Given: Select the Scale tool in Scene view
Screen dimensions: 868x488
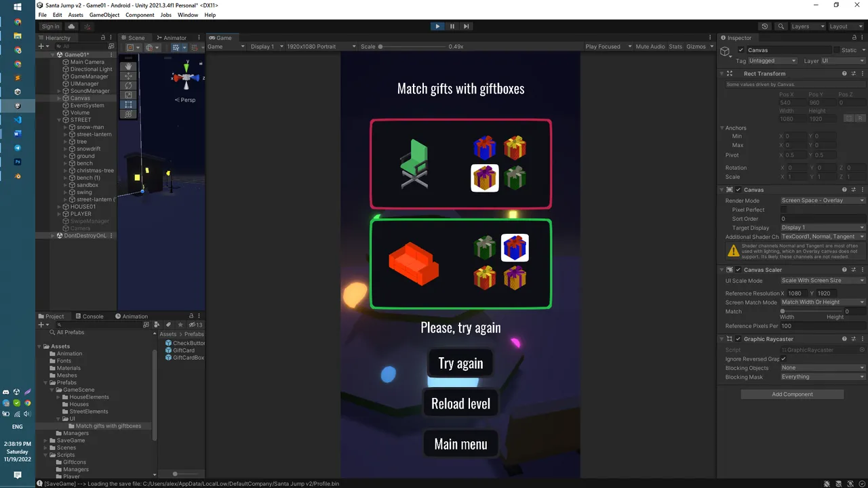Looking at the screenshot, I should tap(128, 96).
